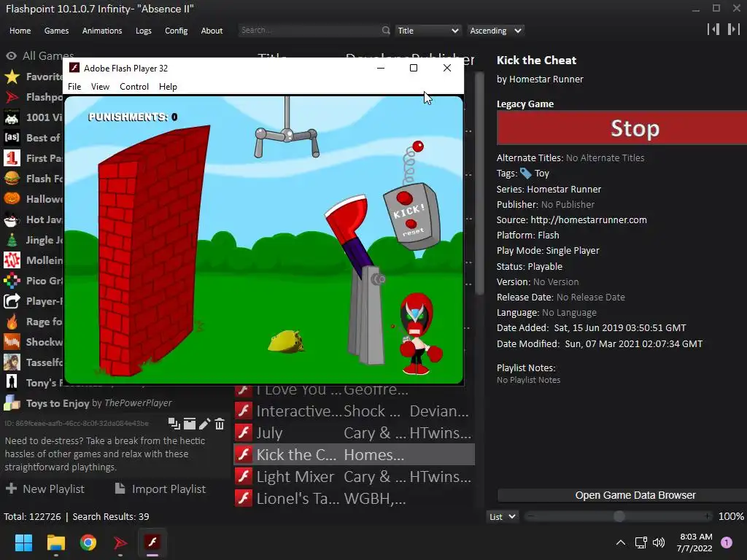The width and height of the screenshot is (747, 560).
Task: Click the edit playlist pencil icon
Action: point(204,424)
